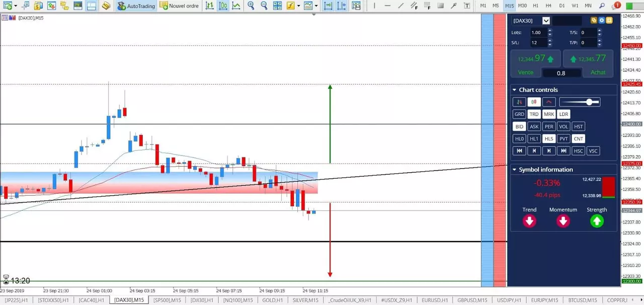Select the text label tool
This screenshot has width=644, height=305.
(467, 6)
